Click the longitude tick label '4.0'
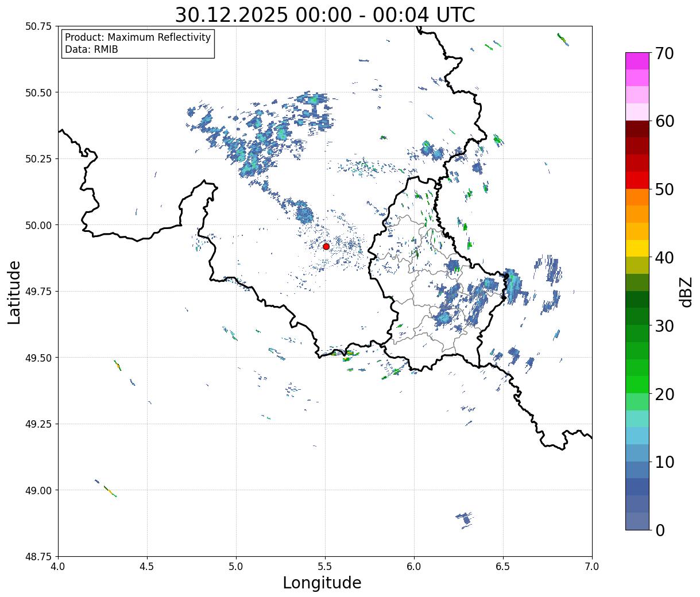The width and height of the screenshot is (700, 597). [x=58, y=567]
